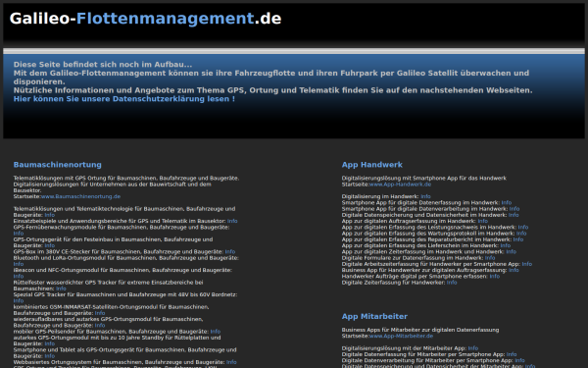
Task: Visit www.Baumaschinenortung.de start page link
Action: tap(80, 197)
